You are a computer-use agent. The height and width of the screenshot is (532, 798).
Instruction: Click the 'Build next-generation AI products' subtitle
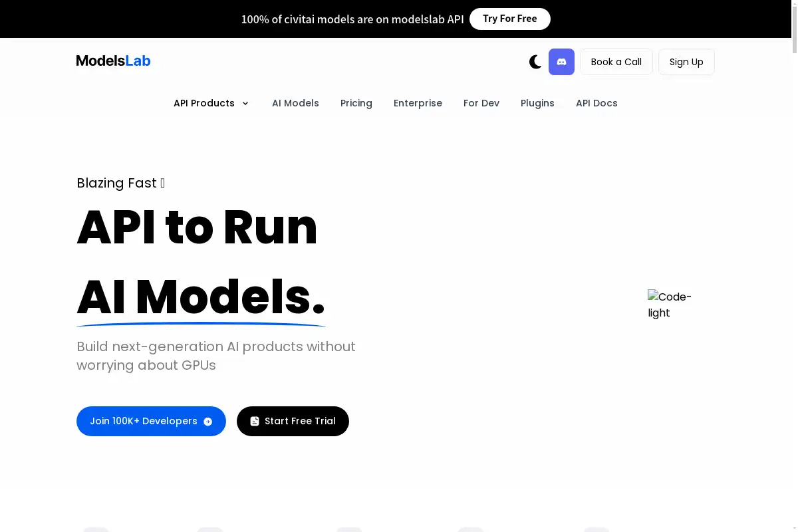(x=216, y=356)
